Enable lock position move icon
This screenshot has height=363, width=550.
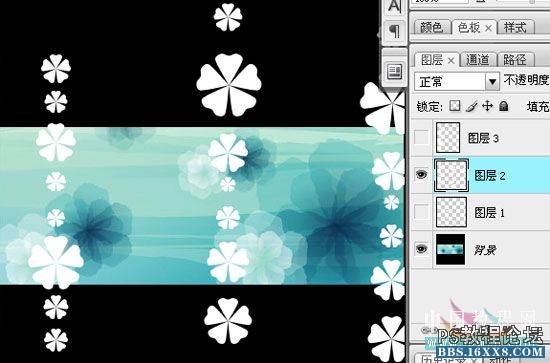488,106
